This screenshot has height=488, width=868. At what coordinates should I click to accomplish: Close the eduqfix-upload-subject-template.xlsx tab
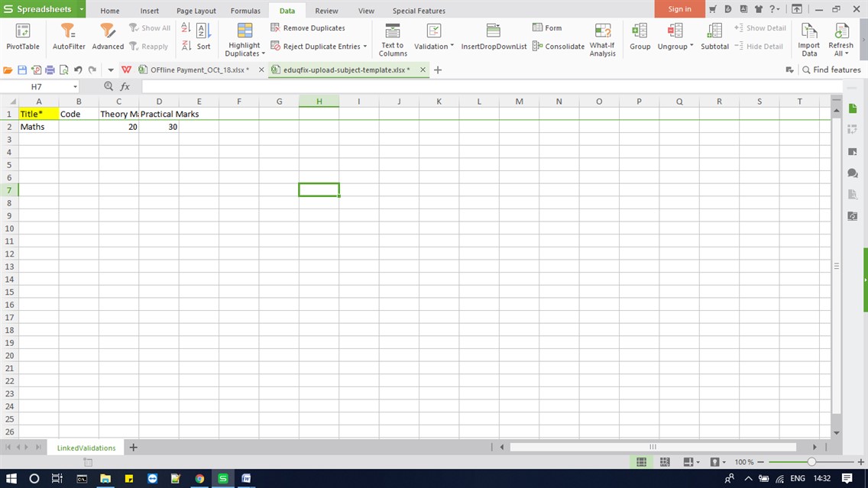[423, 69]
